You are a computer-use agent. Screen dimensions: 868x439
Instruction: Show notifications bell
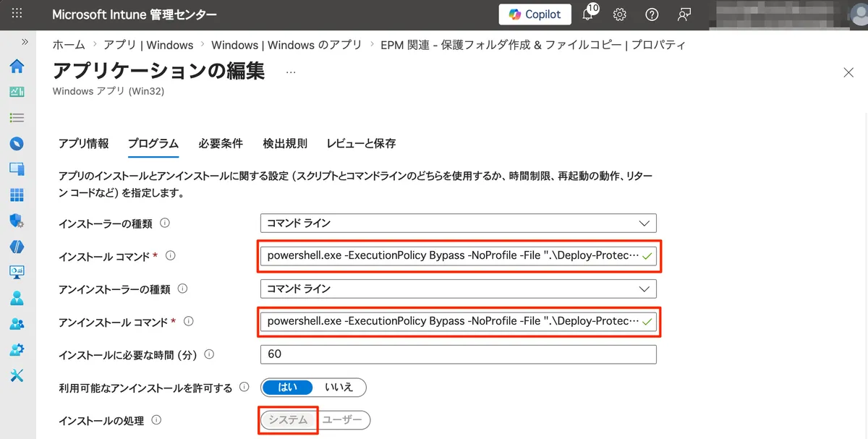coord(589,14)
